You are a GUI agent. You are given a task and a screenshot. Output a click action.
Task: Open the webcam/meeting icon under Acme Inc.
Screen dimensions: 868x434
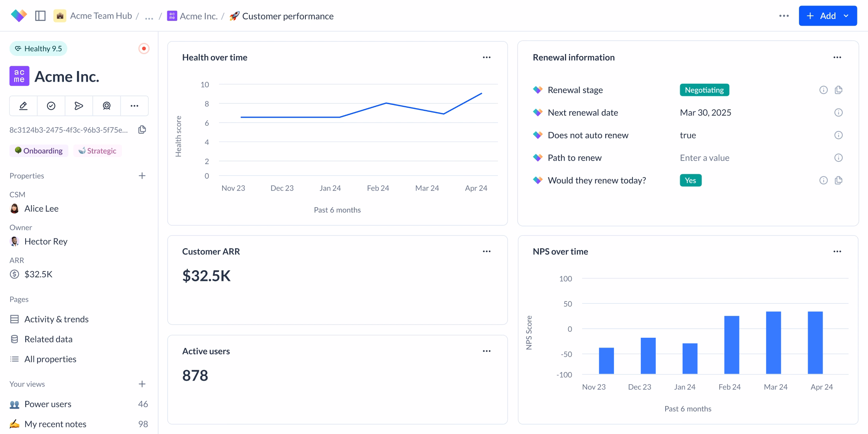point(107,106)
